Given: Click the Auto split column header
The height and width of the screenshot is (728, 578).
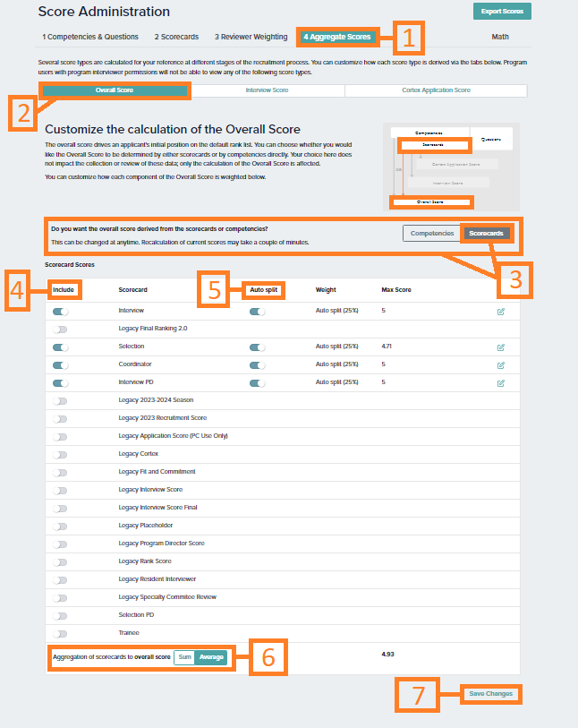Looking at the screenshot, I should [263, 290].
